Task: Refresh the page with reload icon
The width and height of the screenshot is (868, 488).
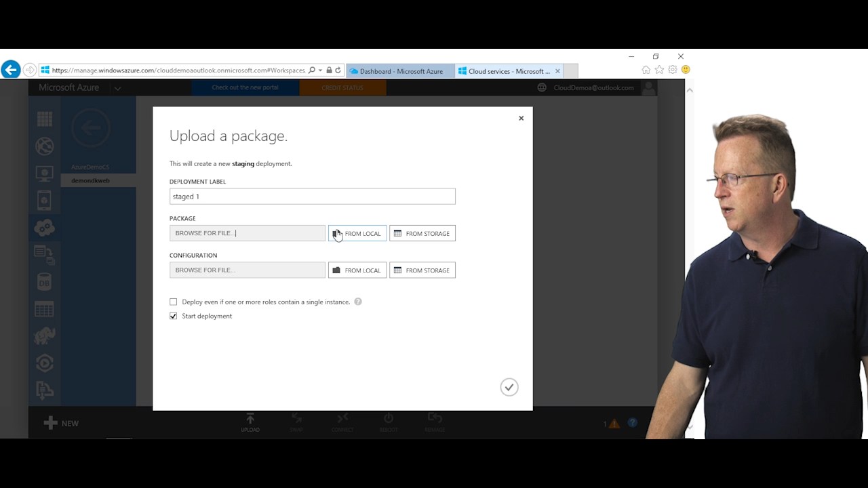Action: point(338,70)
